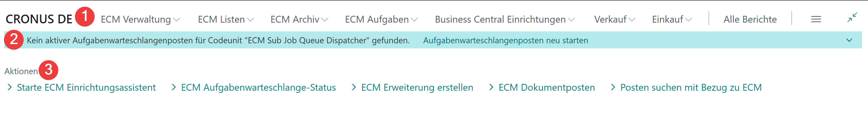Open the ECM Archiv dropdown
Viewport: 868px width, 115px height.
(299, 20)
